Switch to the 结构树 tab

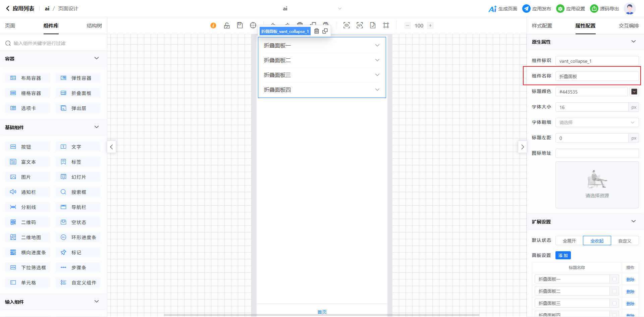[x=94, y=26]
